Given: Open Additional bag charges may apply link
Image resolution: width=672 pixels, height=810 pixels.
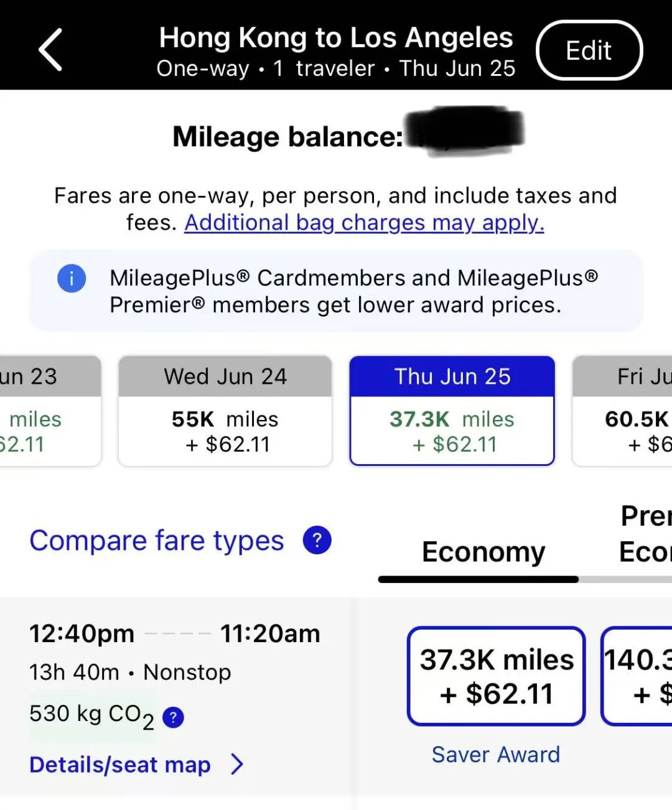Looking at the screenshot, I should coord(364,223).
